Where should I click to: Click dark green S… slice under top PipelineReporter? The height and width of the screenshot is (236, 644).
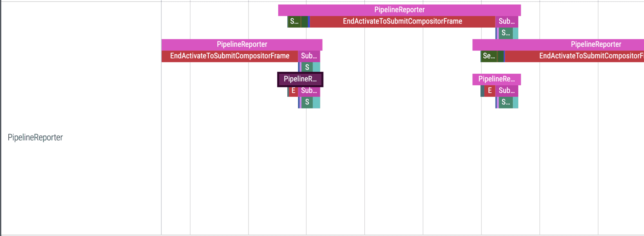(x=294, y=22)
